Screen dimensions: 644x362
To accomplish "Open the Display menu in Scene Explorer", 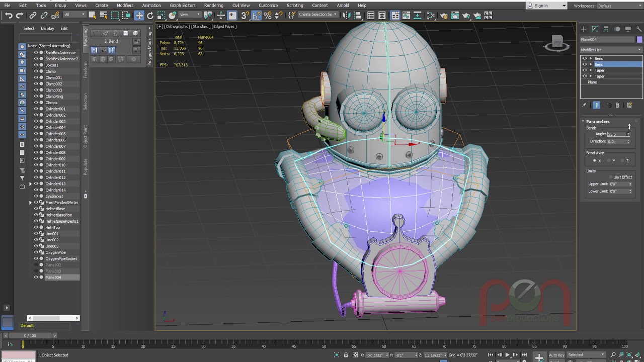I will click(47, 29).
